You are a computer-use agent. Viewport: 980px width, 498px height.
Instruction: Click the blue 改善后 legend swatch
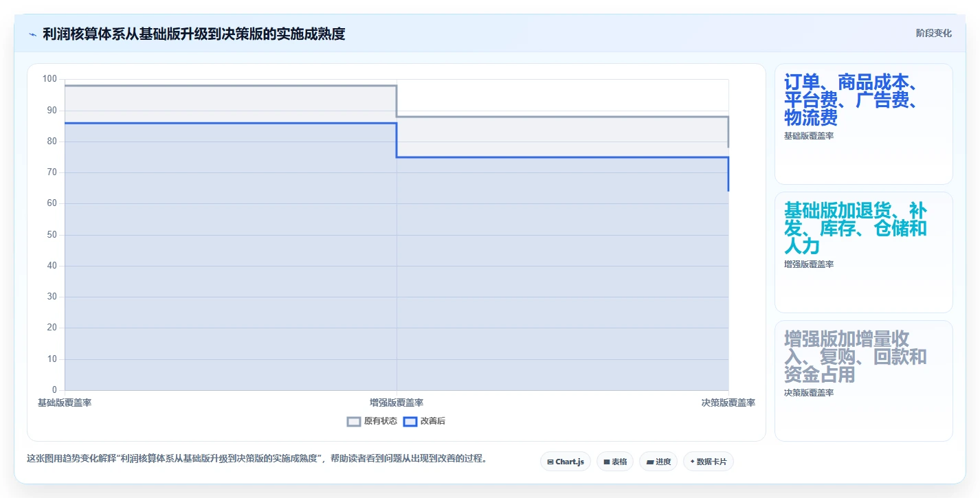(410, 422)
